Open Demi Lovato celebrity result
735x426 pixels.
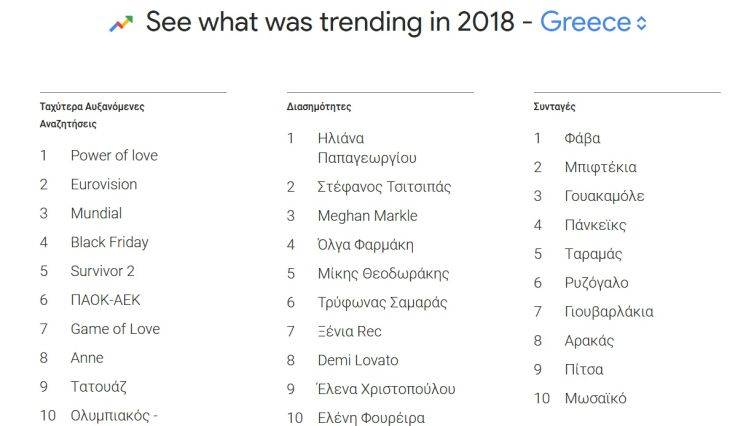pos(357,360)
